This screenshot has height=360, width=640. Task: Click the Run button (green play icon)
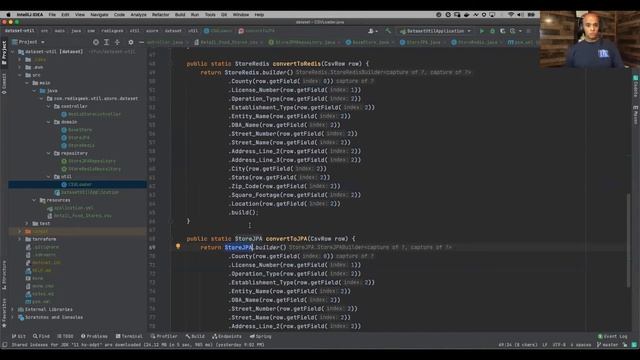pyautogui.click(x=482, y=31)
